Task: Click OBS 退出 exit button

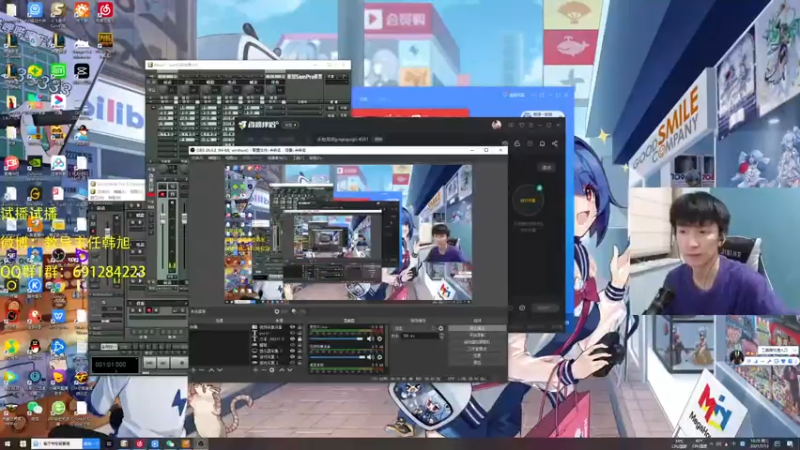Action: (477, 362)
